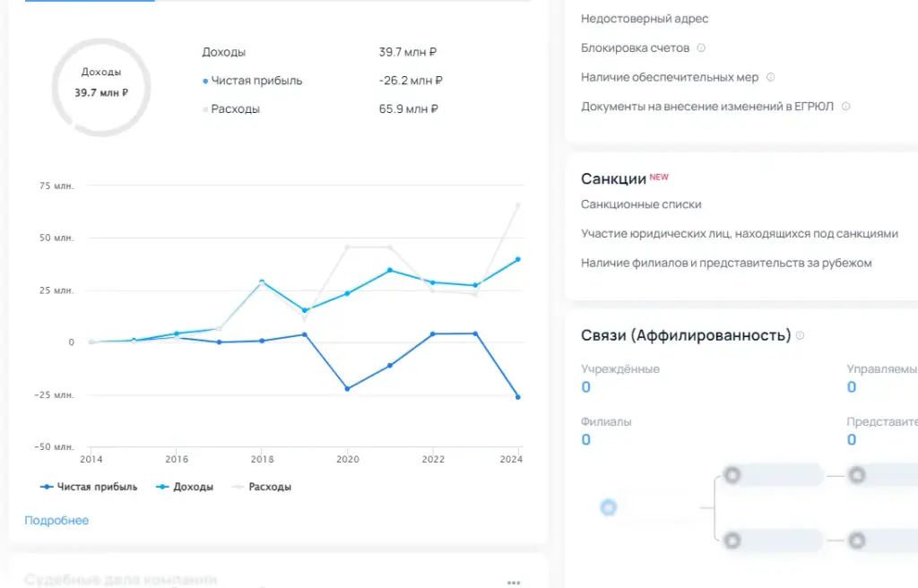918x588 pixels.
Task: Select the -26.2 млн ₽ Чистая прибыль value
Action: pyautogui.click(x=411, y=81)
